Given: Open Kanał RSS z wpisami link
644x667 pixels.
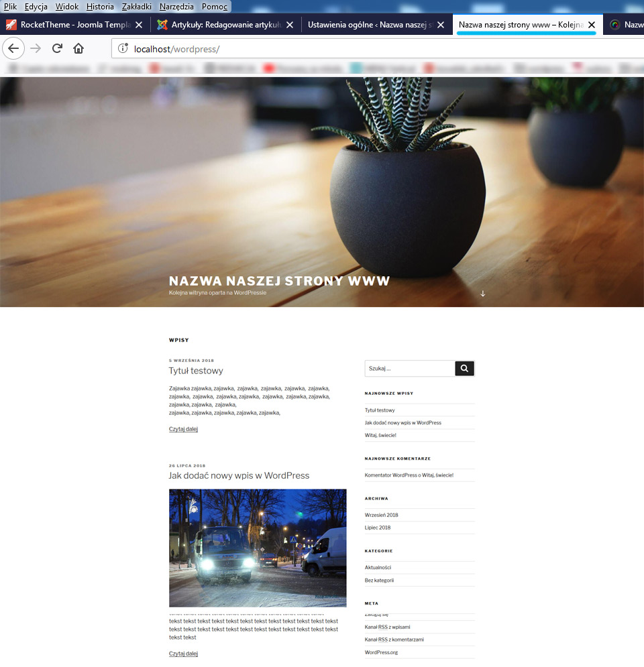Looking at the screenshot, I should (387, 627).
